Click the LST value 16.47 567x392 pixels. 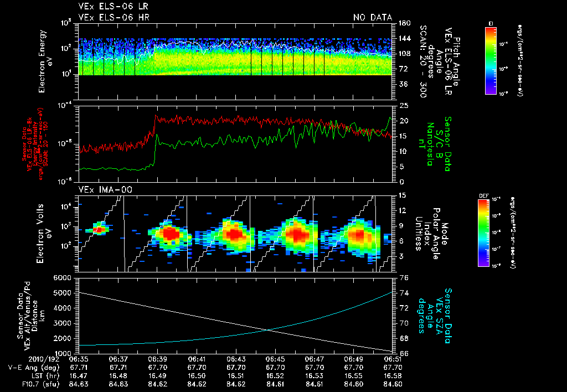click(79, 376)
